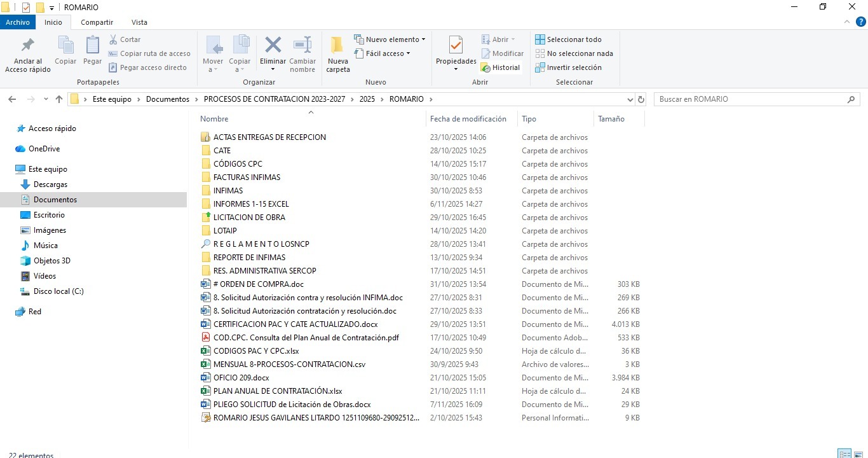Open the Compartir ribbon tab
Image resolution: width=868 pixels, height=458 pixels.
click(x=97, y=22)
